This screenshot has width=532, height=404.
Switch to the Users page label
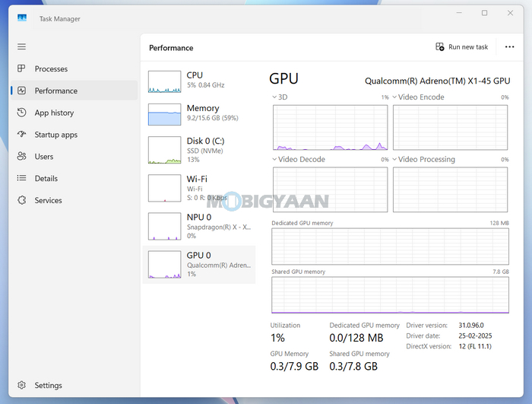coord(44,157)
